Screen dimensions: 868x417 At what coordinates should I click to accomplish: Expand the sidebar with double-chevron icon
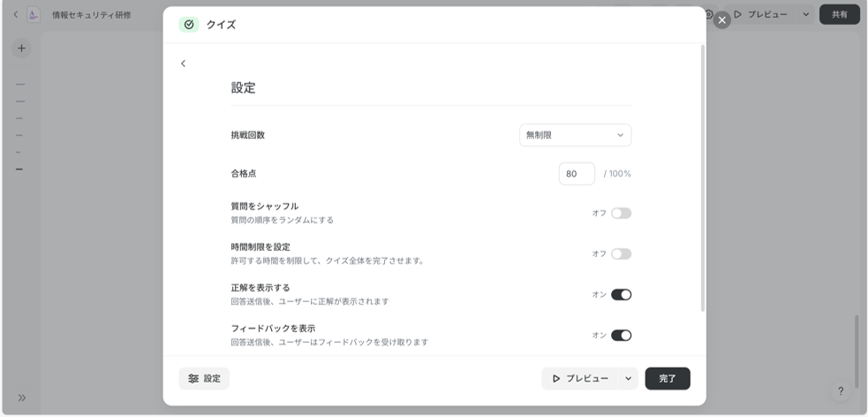21,398
